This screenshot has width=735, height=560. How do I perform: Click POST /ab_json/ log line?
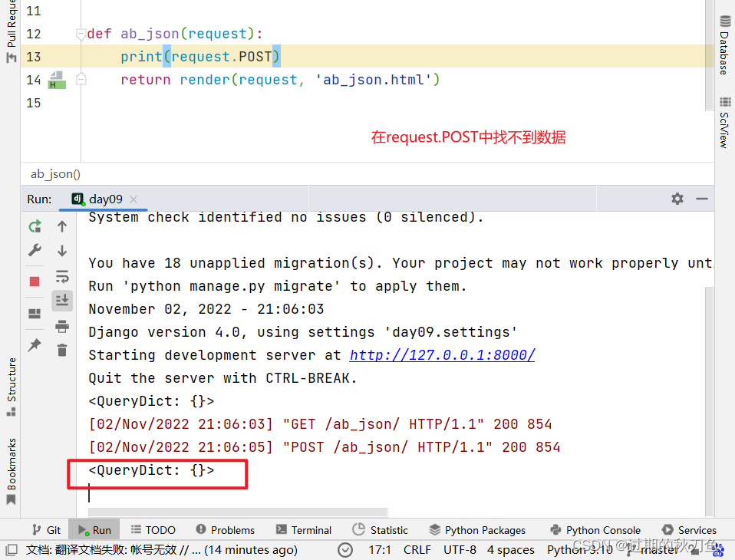coord(325,447)
